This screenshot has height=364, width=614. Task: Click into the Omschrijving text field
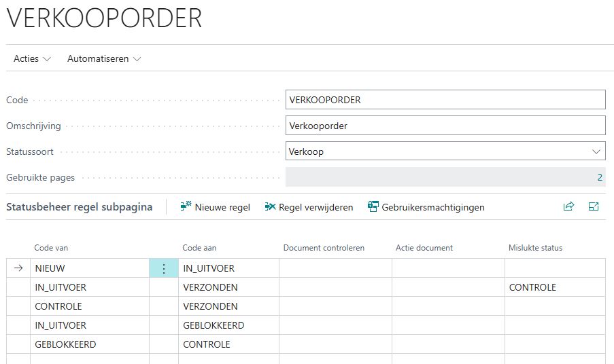click(445, 126)
